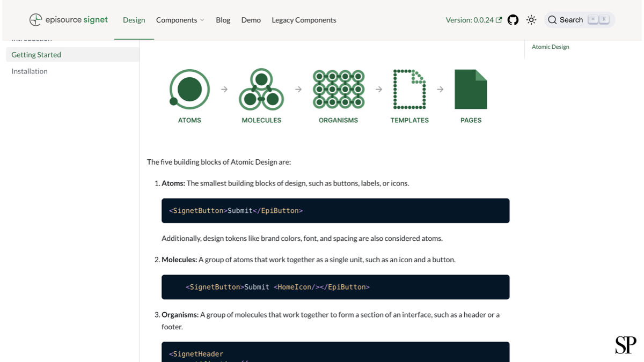Jump to Atomic Design in table of contents

[x=550, y=47]
